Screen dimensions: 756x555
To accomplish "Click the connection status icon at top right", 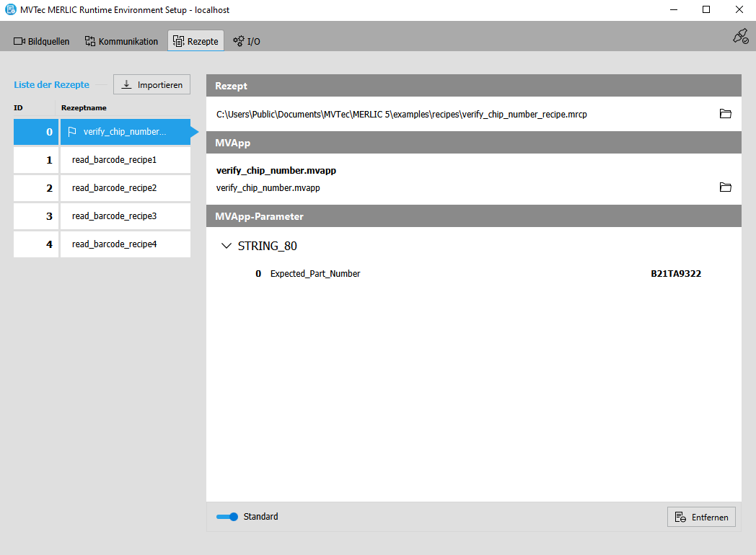I will 740,37.
